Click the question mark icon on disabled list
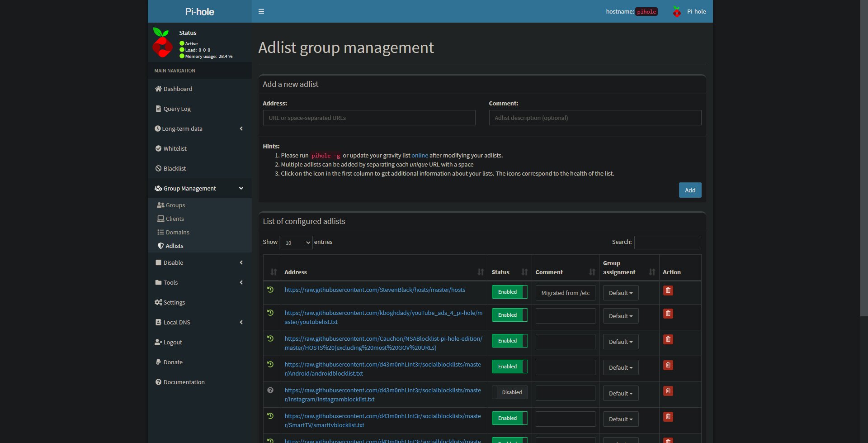 point(270,390)
